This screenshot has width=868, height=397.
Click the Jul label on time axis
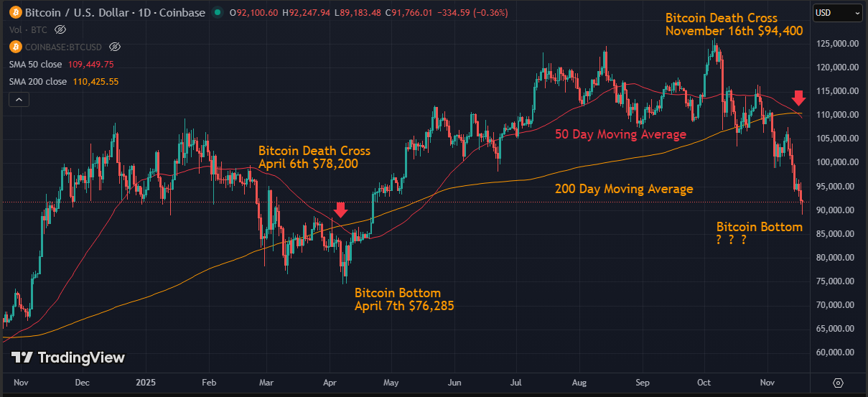click(x=517, y=382)
